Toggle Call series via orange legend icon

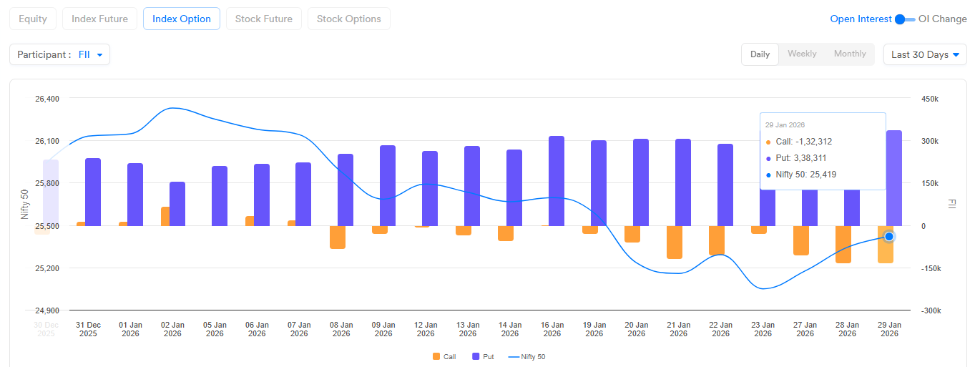[x=436, y=356]
